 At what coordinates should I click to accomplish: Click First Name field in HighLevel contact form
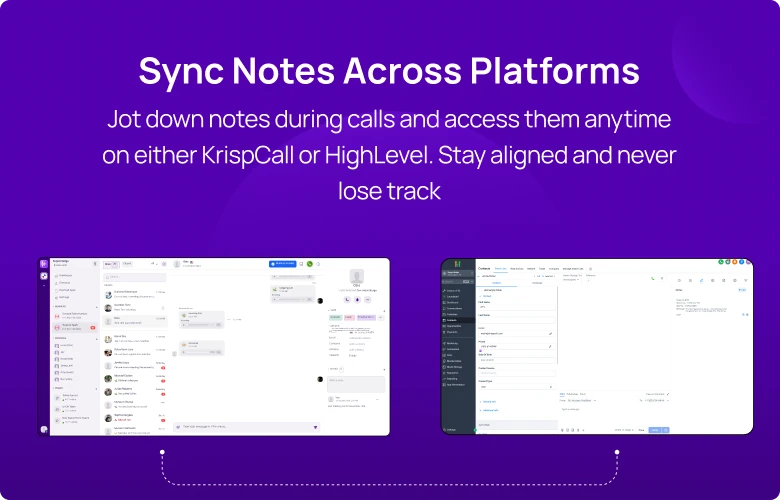coord(517,307)
